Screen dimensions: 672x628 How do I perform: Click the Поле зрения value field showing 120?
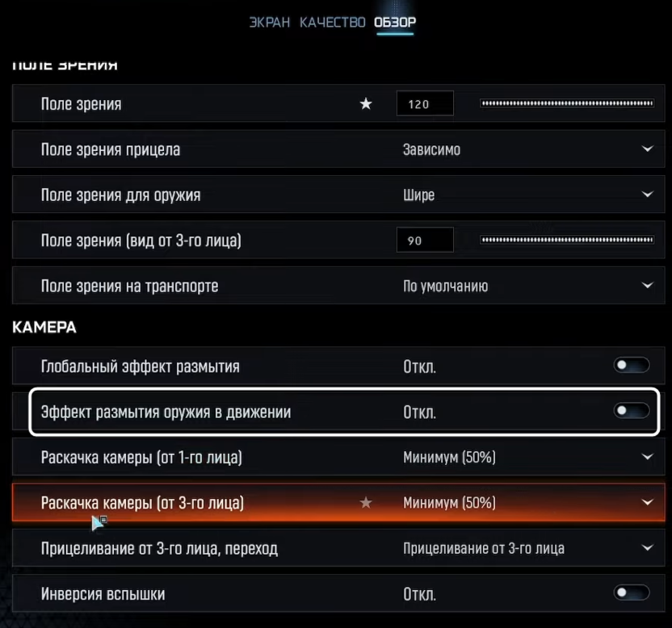[425, 104]
